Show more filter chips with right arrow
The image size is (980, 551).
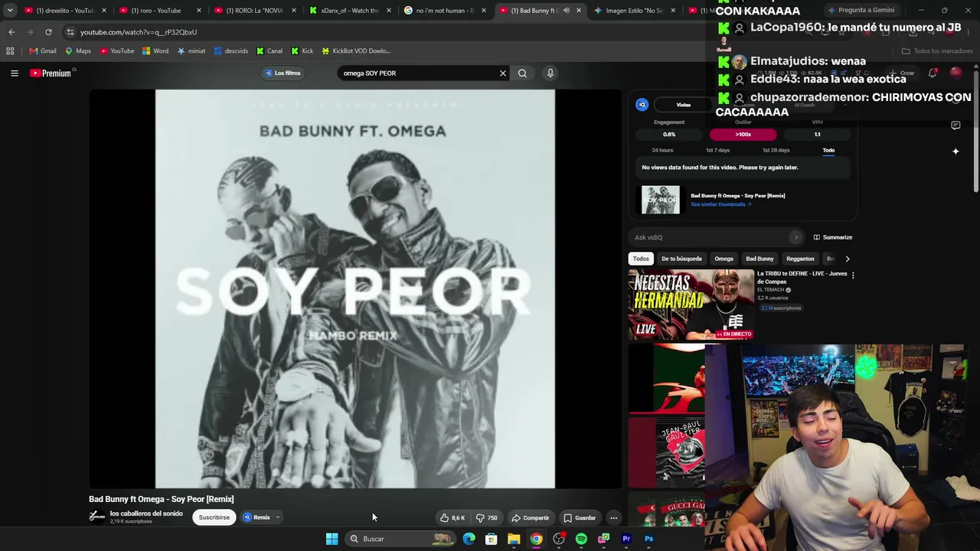847,259
